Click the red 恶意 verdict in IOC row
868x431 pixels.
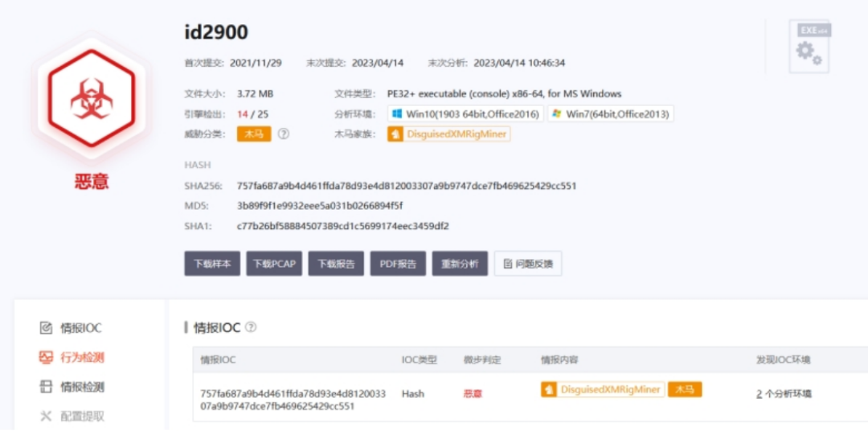tap(473, 394)
